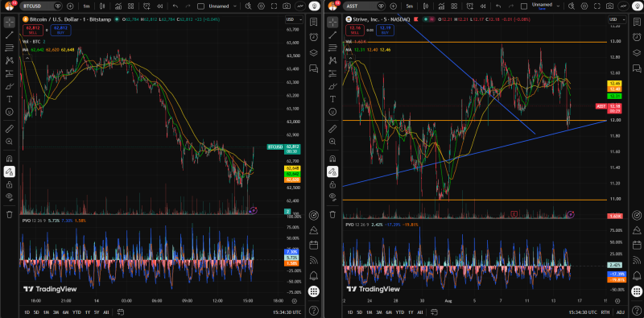Select the Trend Line tool in left chart
The width and height of the screenshot is (644, 318).
coord(9,35)
